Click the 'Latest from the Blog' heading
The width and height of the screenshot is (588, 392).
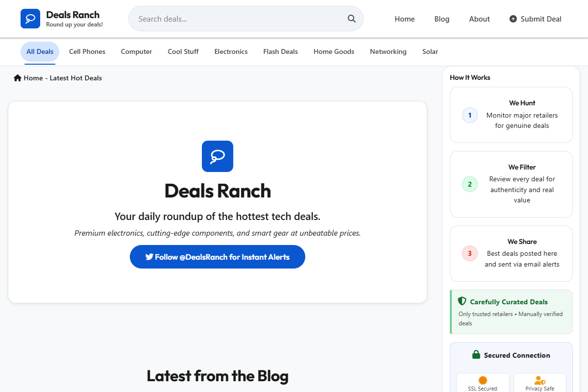(218, 376)
